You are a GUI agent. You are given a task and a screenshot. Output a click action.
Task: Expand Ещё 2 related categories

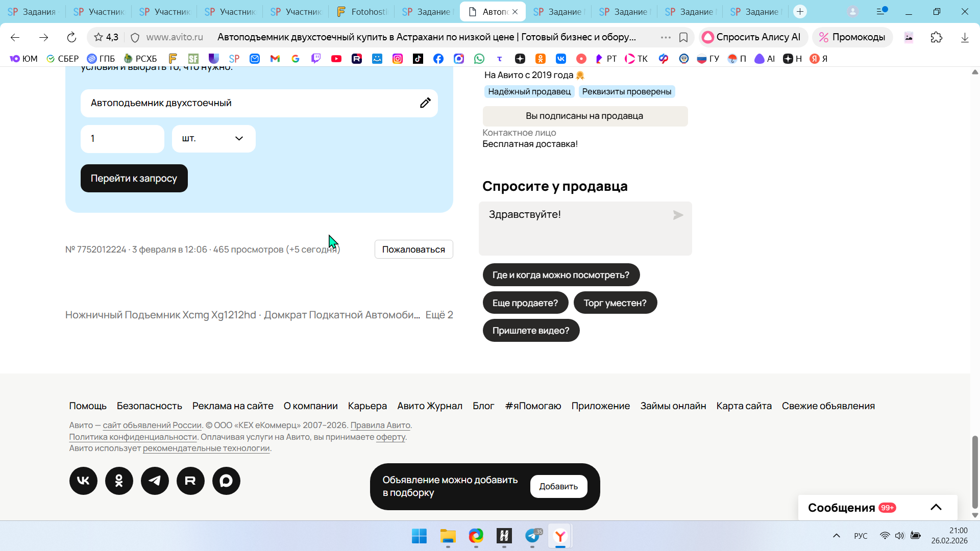pyautogui.click(x=439, y=315)
